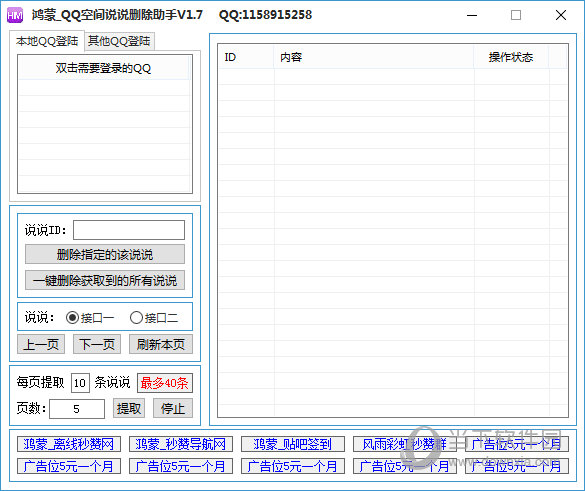Go to next page with 下一页
Image resolution: width=585 pixels, height=491 pixels.
97,344
